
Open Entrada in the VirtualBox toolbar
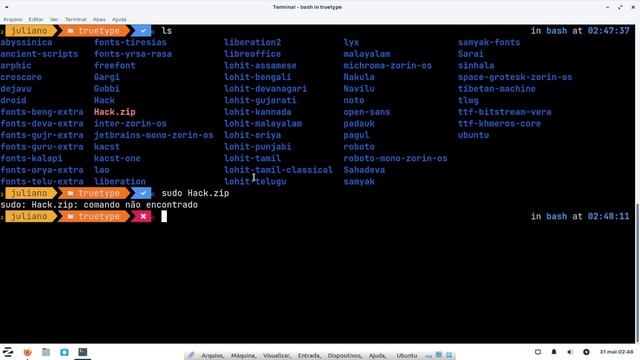click(x=309, y=356)
